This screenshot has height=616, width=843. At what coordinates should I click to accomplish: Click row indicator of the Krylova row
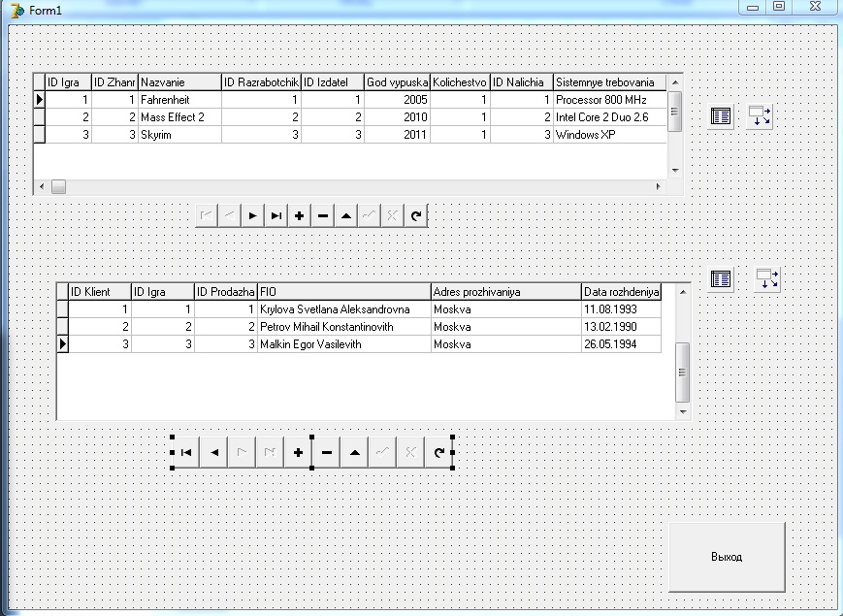tap(62, 309)
